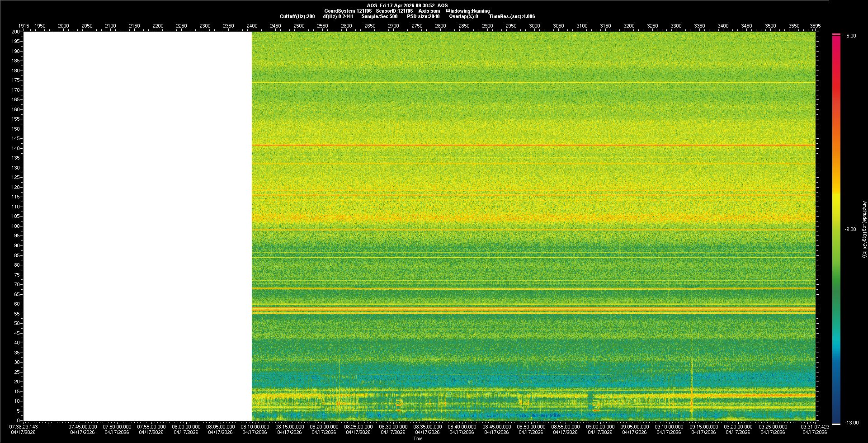Image resolution: width=868 pixels, height=443 pixels.
Task: Click the 2400 tick on top axis
Action: click(x=252, y=26)
